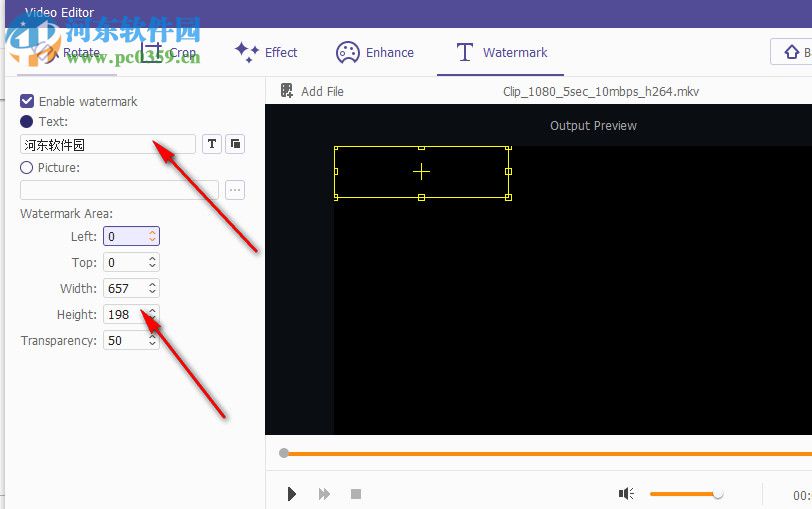Click the Enhance palette icon
This screenshot has height=509, width=812.
coord(347,53)
